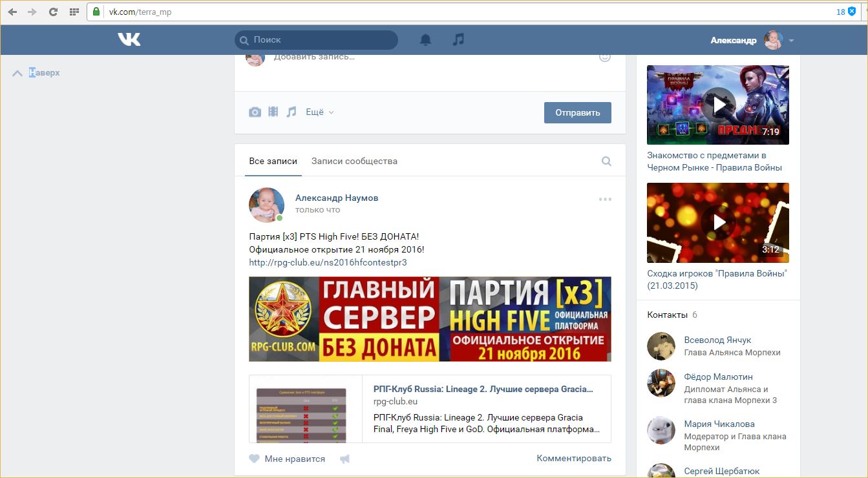The image size is (868, 478).
Task: Click the share megaphone icon under post
Action: click(345, 459)
